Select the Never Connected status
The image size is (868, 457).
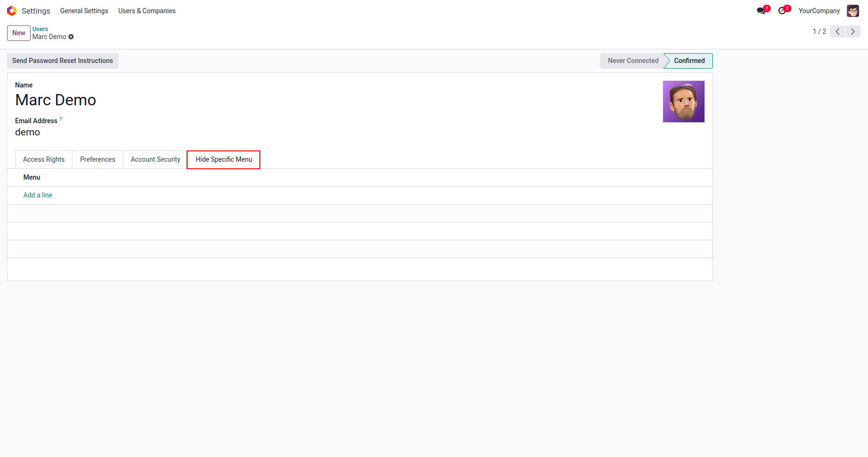click(633, 61)
